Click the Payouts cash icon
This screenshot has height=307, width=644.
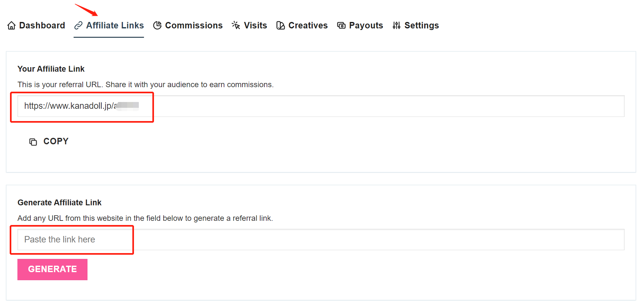[x=341, y=26]
